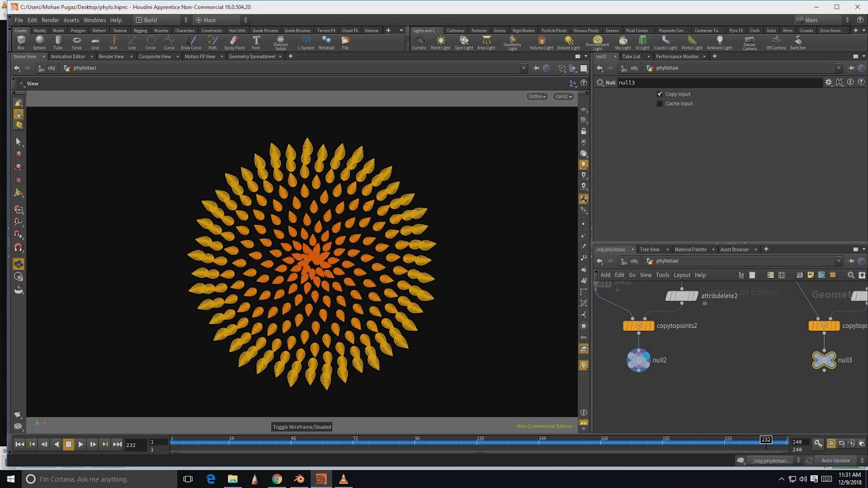Open the cam2 camera dropdown
This screenshot has height=488, width=868.
point(564,96)
